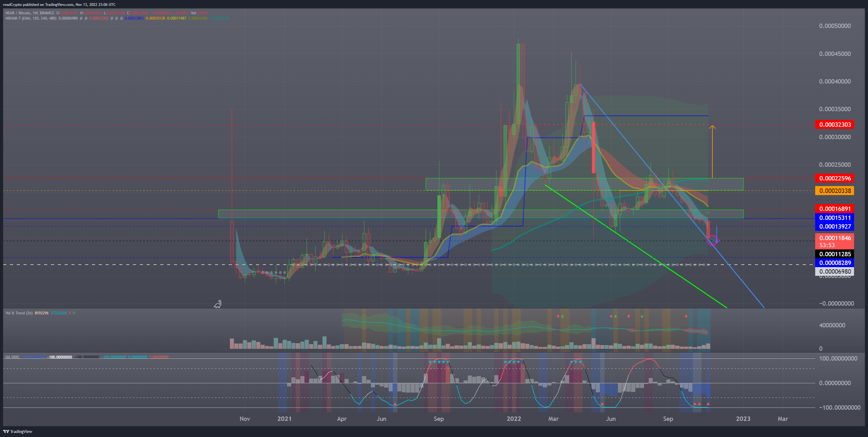The image size is (868, 437).
Task: Click the orange upward arrow tip on the chart
Action: pos(712,127)
